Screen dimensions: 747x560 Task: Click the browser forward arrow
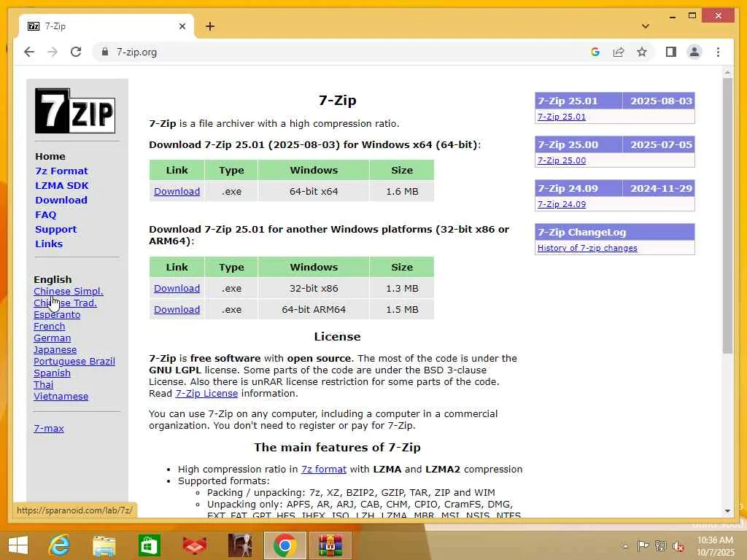[x=53, y=52]
